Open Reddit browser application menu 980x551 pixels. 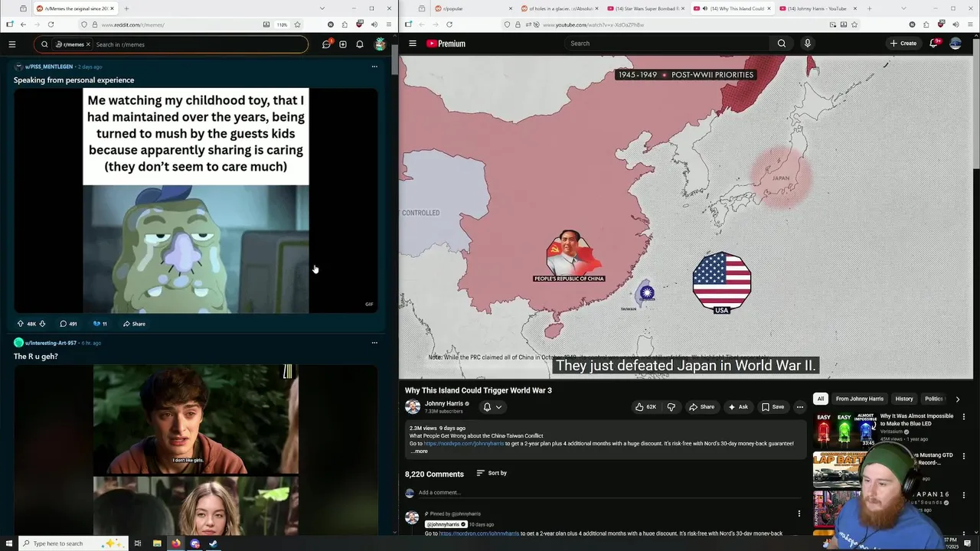[388, 24]
